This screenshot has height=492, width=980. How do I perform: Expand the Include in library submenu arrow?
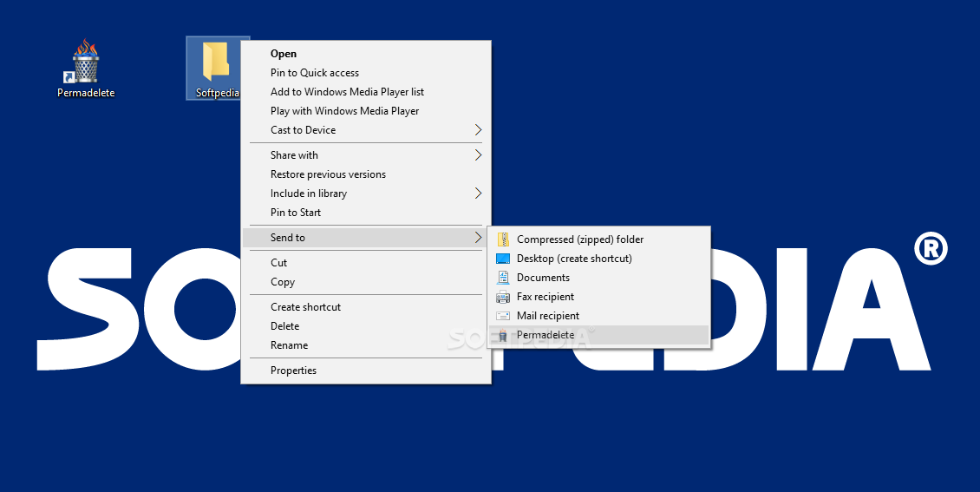coord(478,194)
